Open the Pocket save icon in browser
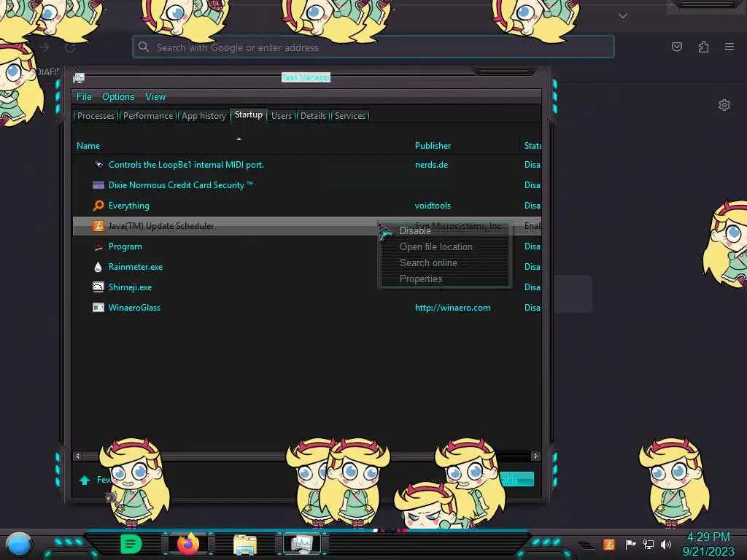Screen dimensions: 747x560 [x=676, y=47]
